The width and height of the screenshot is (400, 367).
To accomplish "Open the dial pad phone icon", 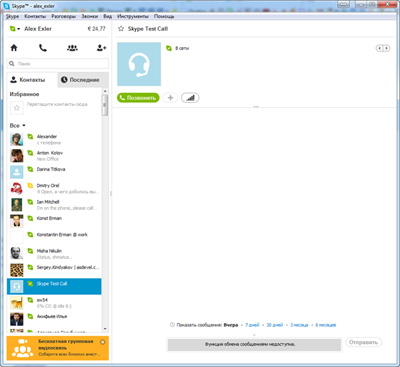I will click(x=43, y=48).
